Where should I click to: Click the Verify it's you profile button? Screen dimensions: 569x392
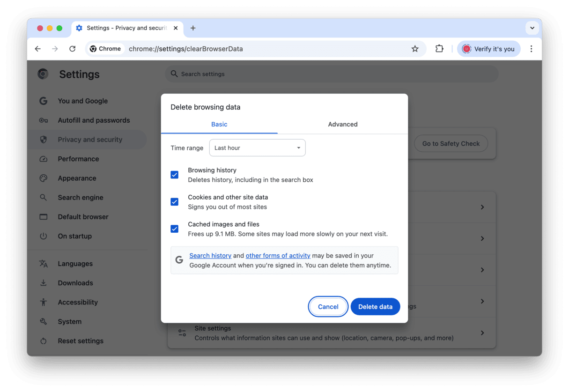[x=488, y=49]
